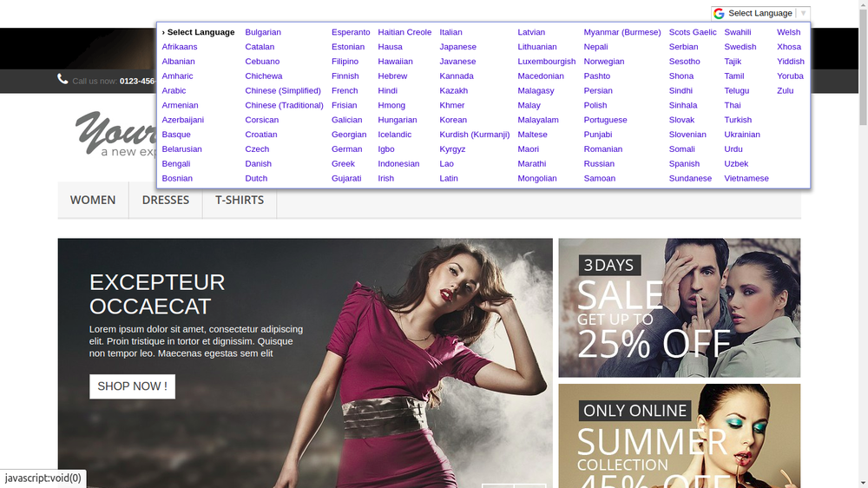
Task: Open the T-SHIRTS category tab
Action: tap(240, 200)
